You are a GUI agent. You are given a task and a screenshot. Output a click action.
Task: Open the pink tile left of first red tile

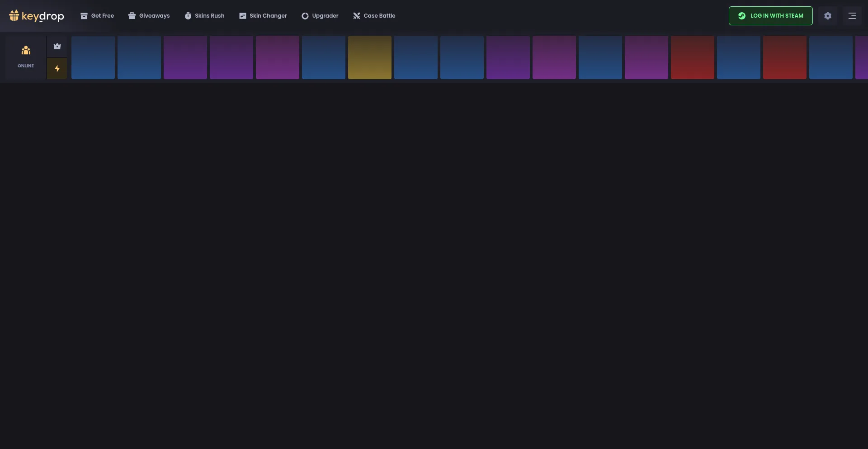coord(646,57)
